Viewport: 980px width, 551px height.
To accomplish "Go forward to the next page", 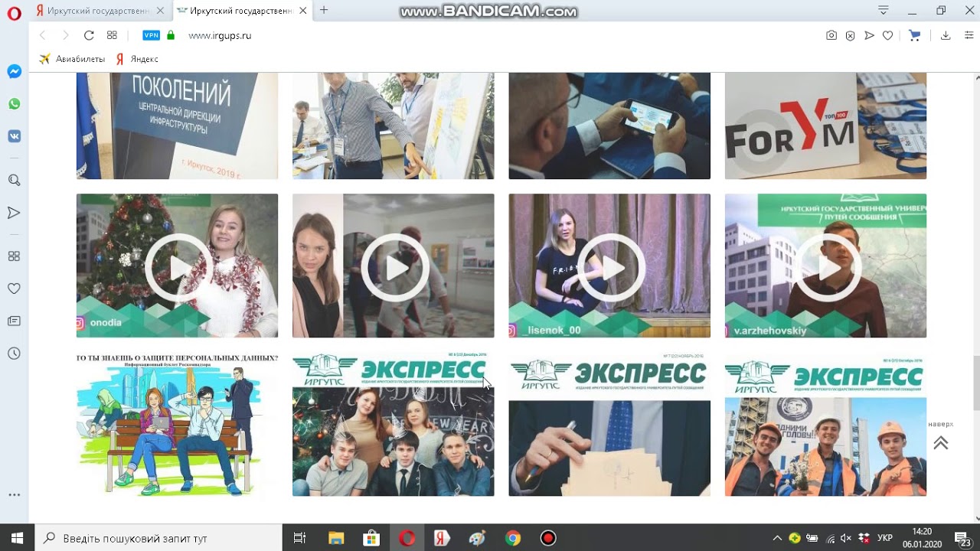I will pos(66,35).
